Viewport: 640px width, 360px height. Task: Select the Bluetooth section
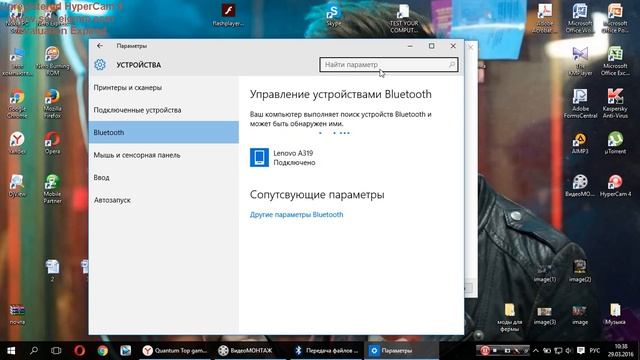[163, 132]
